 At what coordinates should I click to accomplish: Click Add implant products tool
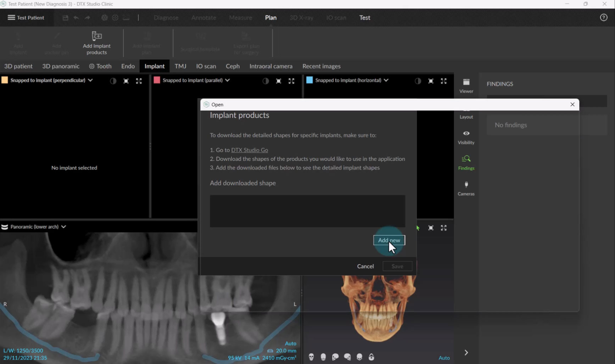click(97, 43)
